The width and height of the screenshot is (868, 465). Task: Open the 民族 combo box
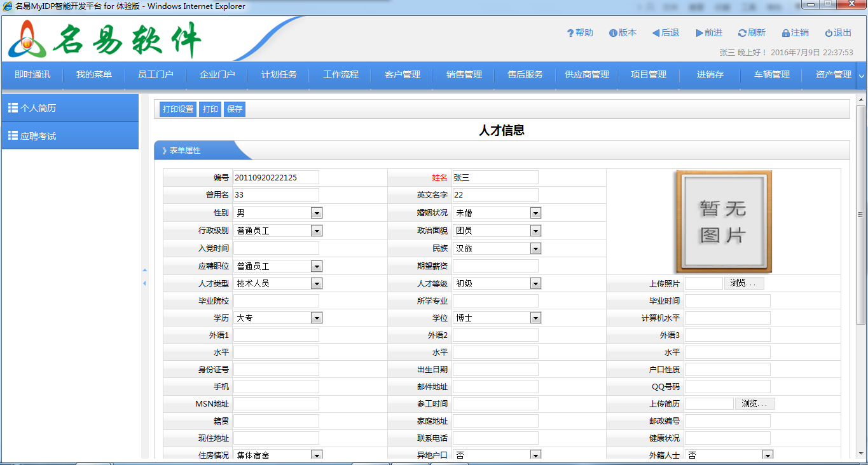coord(535,248)
